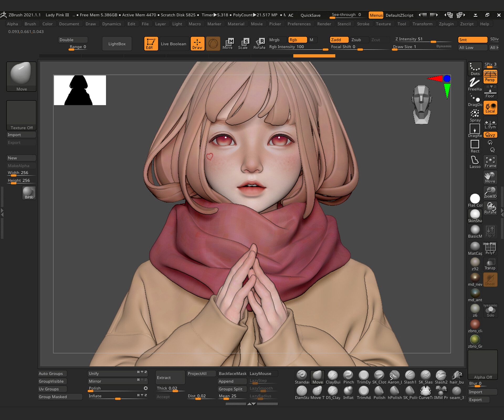Click the Rotate navigation icon
This screenshot has width=504, height=420.
(x=490, y=208)
